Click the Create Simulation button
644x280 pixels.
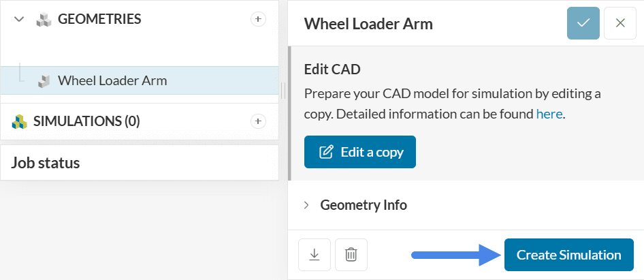[568, 255]
